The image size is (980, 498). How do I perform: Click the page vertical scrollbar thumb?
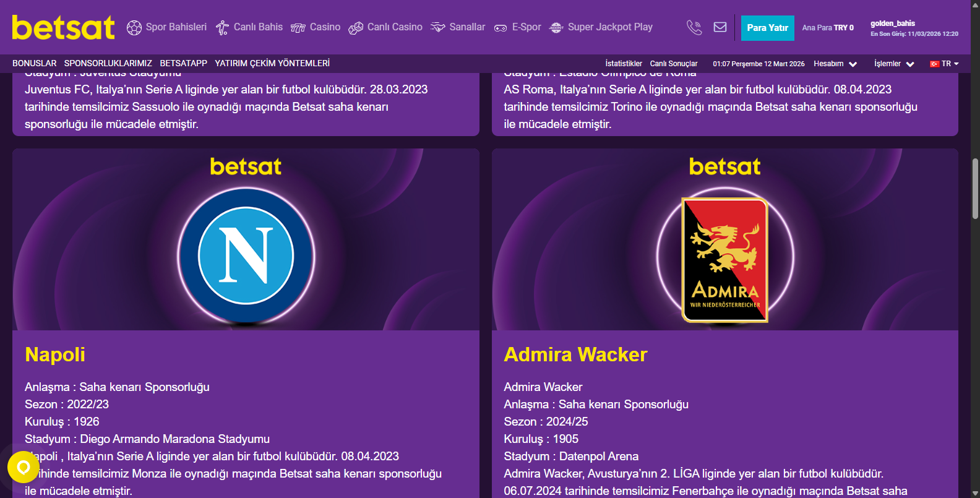pyautogui.click(x=975, y=189)
